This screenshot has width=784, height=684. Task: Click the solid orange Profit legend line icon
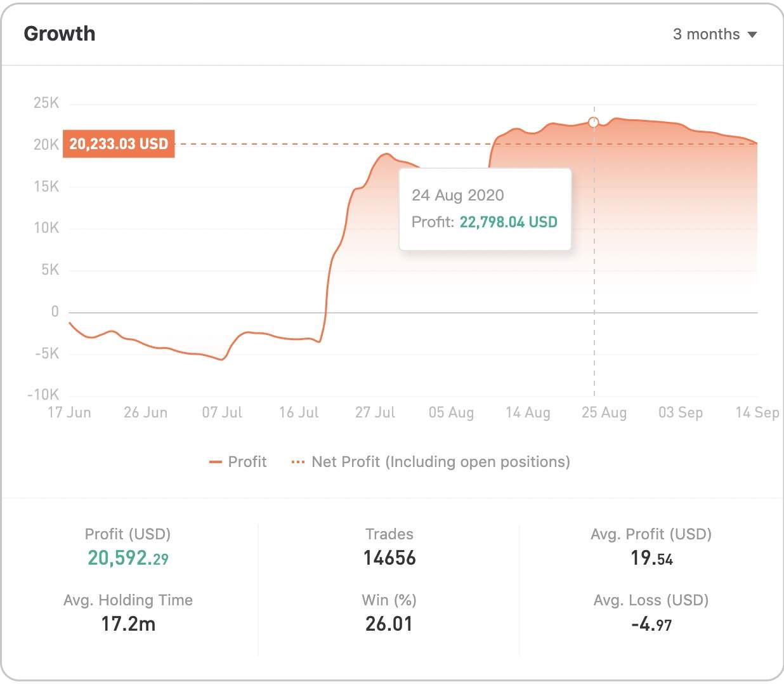pyautogui.click(x=215, y=462)
